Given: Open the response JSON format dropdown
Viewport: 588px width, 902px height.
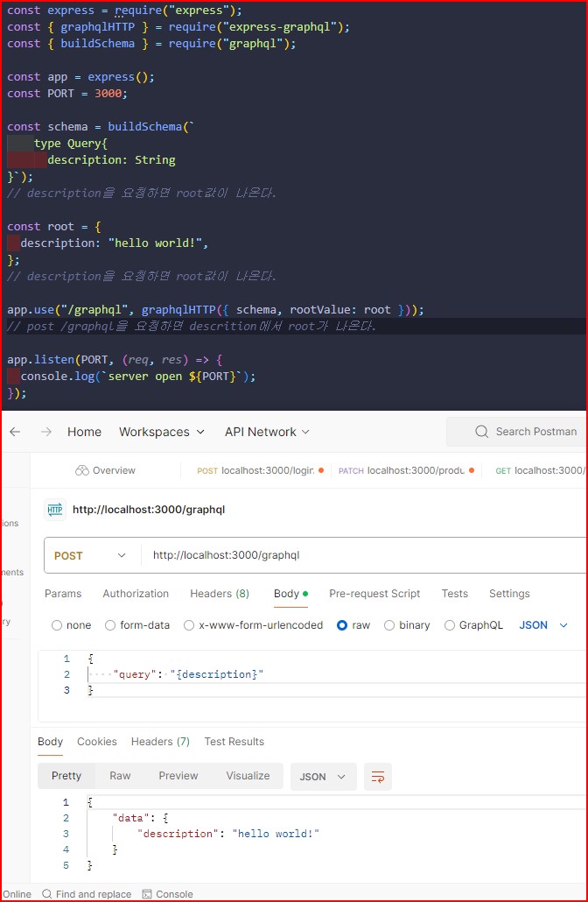Looking at the screenshot, I should 323,777.
